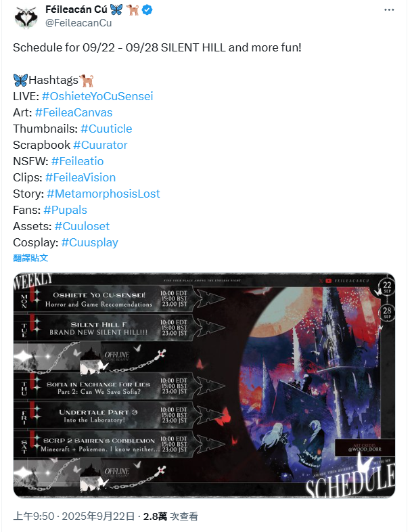Image resolution: width=412 pixels, height=532 pixels.
Task: Open the #Feileatio hashtag
Action: point(77,161)
